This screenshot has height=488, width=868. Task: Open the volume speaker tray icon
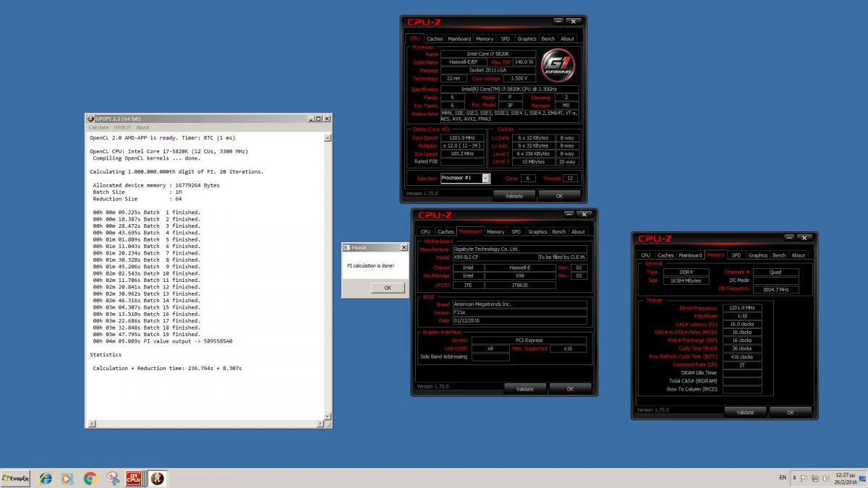pyautogui.click(x=827, y=478)
